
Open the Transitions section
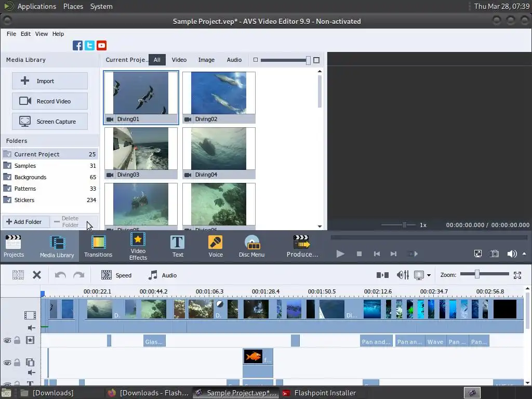[98, 246]
